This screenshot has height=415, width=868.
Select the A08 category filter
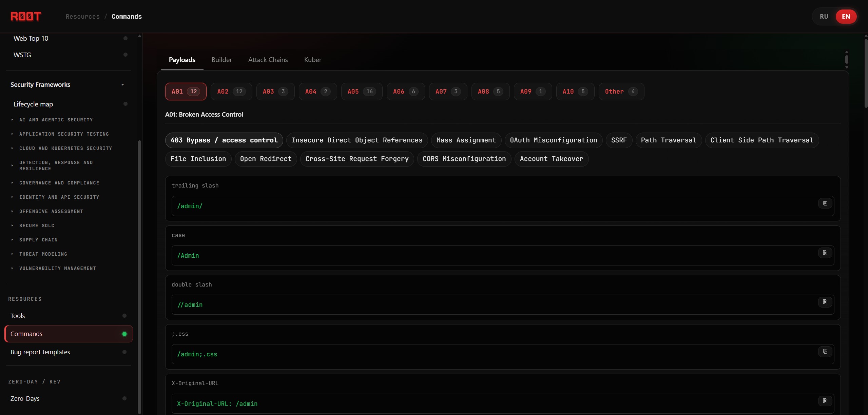coord(490,92)
